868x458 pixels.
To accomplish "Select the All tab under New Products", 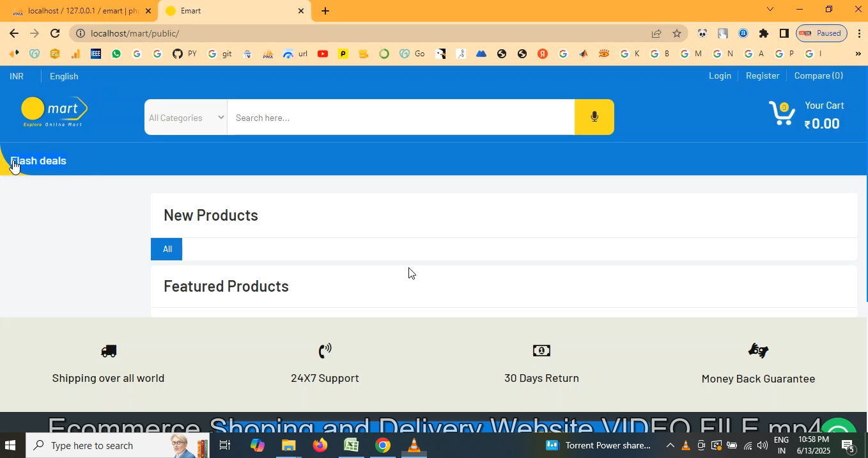I will point(167,249).
